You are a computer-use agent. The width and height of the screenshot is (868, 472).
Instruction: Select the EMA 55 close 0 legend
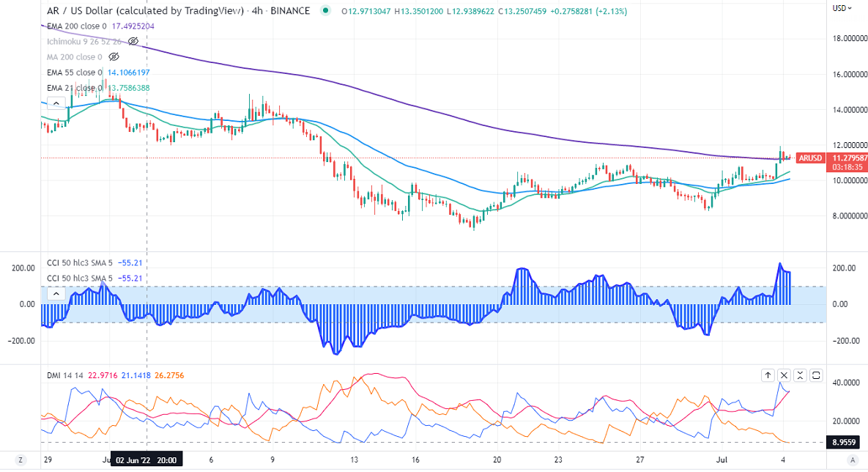pyautogui.click(x=75, y=73)
